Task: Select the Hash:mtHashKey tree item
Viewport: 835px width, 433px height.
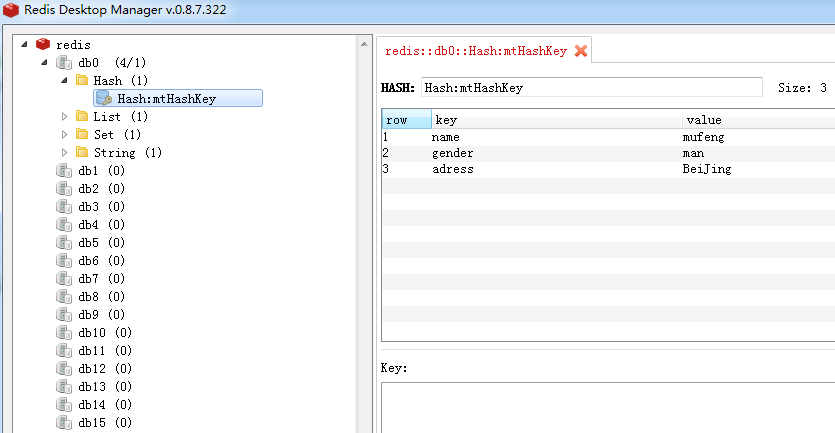Action: click(178, 98)
